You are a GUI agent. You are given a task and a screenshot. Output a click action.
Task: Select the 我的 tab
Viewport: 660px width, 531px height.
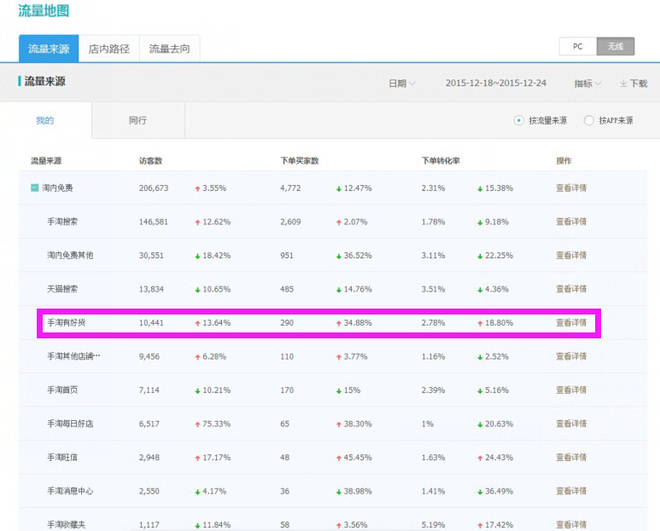[45, 120]
